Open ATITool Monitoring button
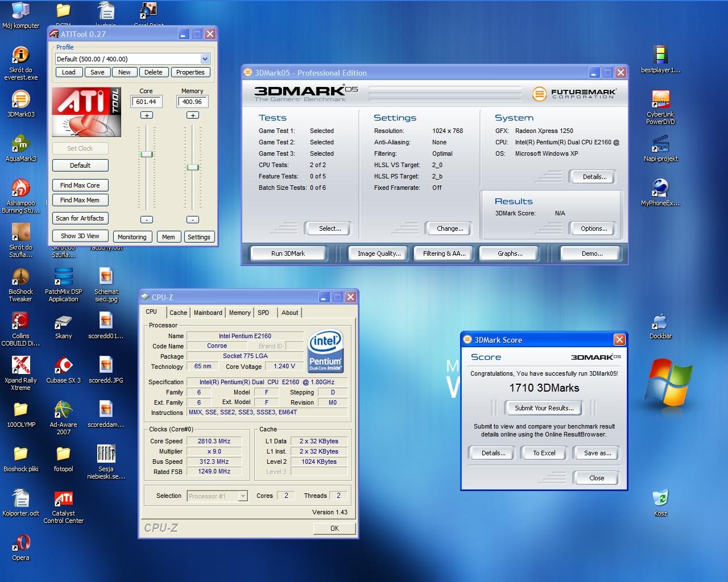The width and height of the screenshot is (728, 582). (132, 237)
